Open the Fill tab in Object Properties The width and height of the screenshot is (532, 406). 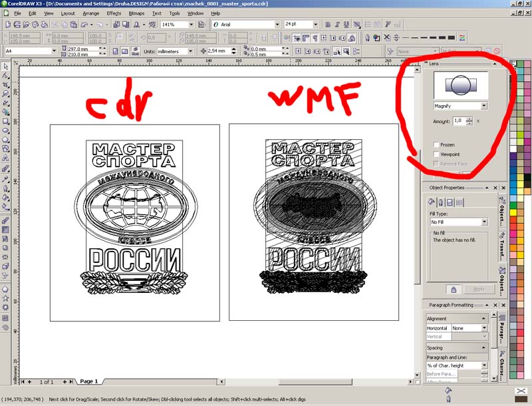point(431,202)
